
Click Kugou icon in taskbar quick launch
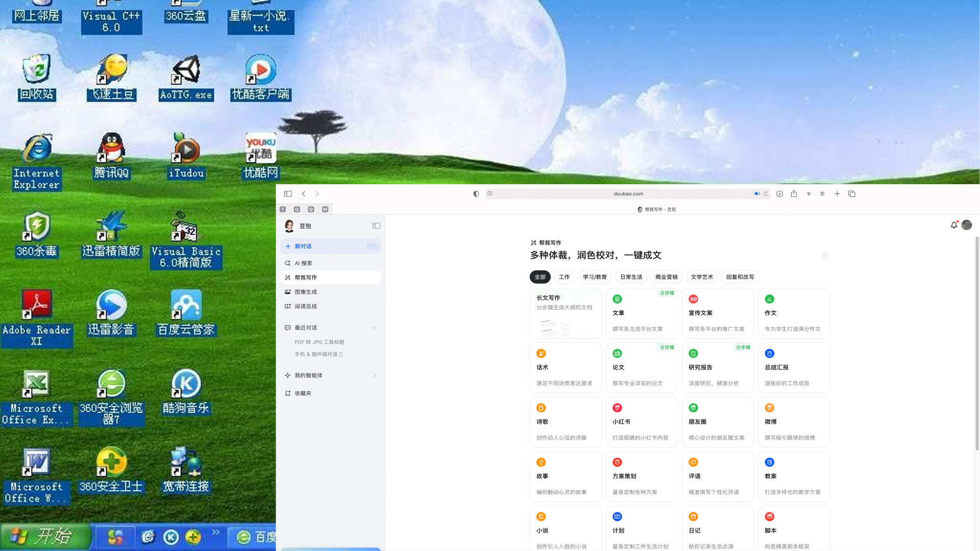(x=171, y=537)
